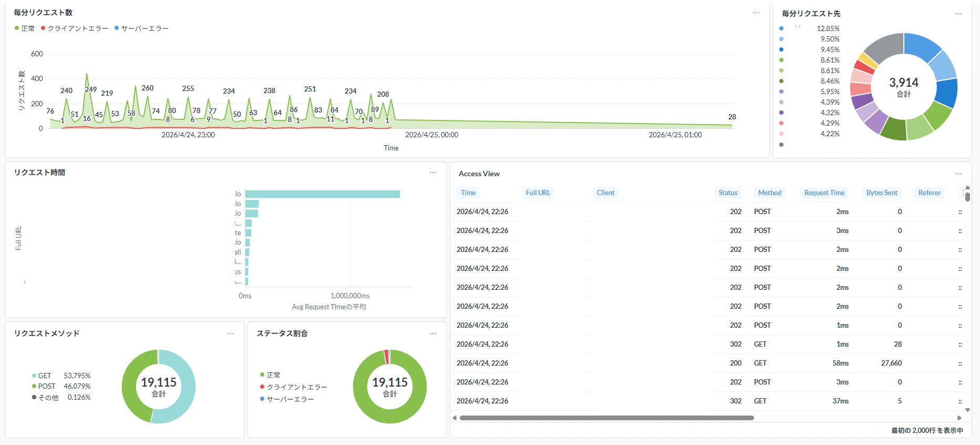Click the 28 bytes sent cell

pos(898,344)
